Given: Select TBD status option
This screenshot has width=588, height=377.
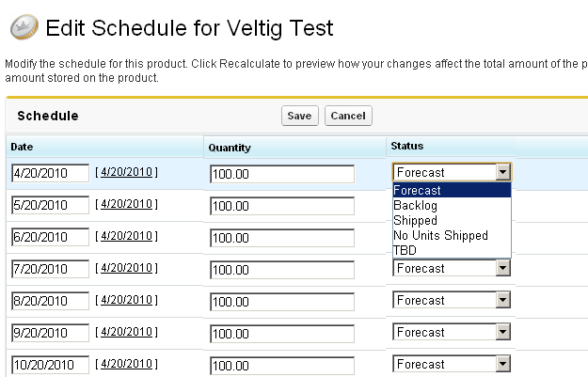Looking at the screenshot, I should coord(405,250).
